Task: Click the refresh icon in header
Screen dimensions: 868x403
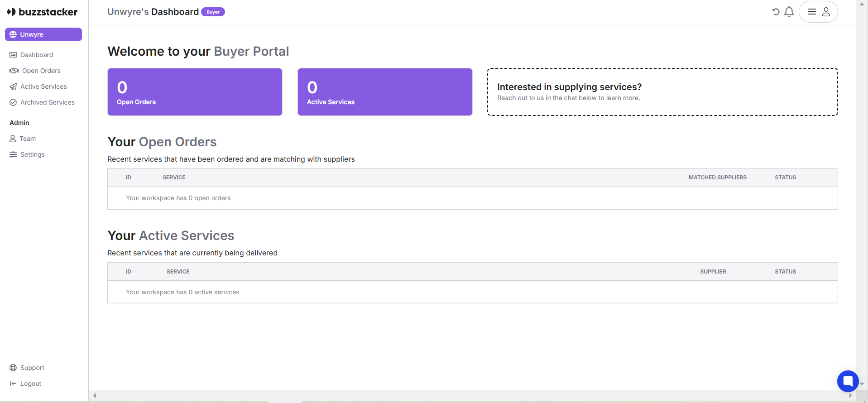Action: (x=776, y=12)
